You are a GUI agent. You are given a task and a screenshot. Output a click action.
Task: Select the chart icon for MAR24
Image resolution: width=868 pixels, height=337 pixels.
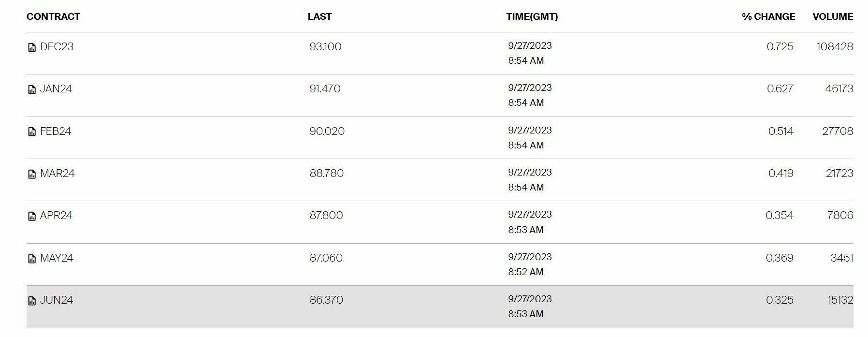click(32, 174)
